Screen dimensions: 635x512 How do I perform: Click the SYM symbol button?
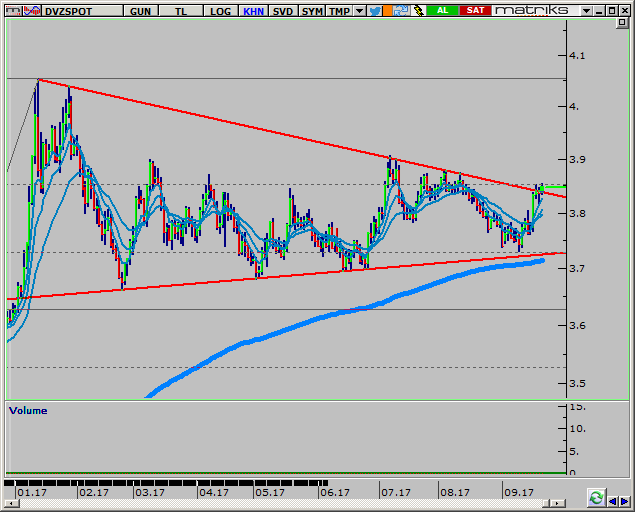pos(312,11)
